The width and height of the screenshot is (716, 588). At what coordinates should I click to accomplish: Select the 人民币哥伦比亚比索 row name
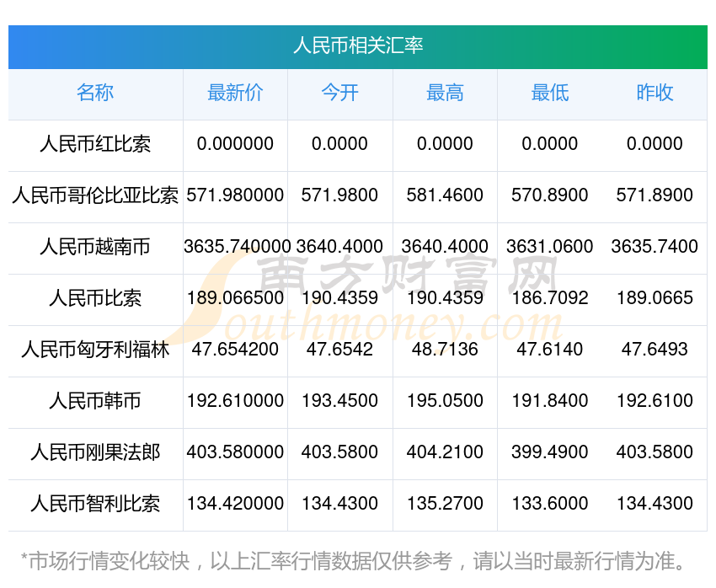95,195
